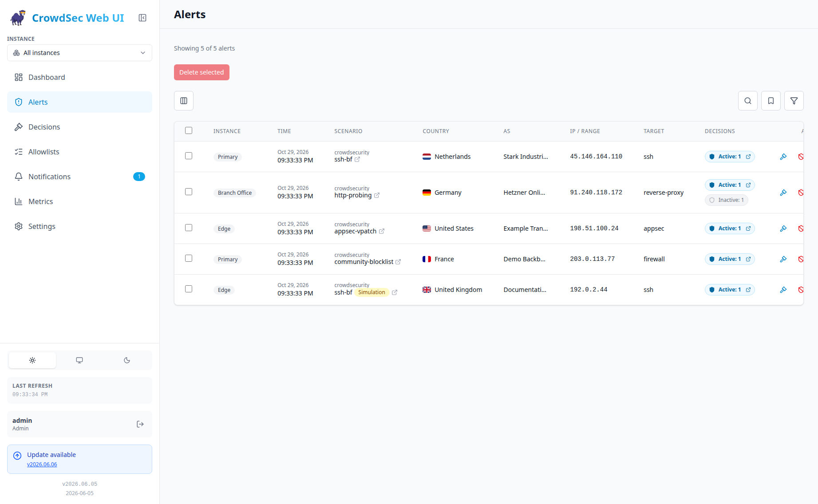818x504 pixels.
Task: Go to Decisions page
Action: pos(79,127)
